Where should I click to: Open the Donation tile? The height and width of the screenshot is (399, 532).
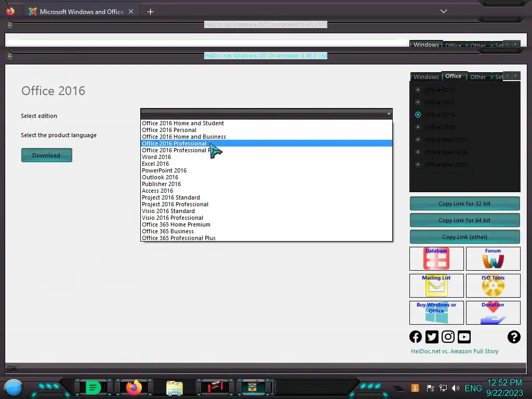tap(493, 312)
